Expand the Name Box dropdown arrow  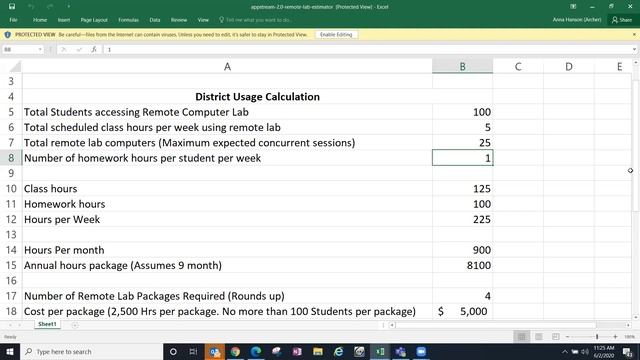tap(40, 49)
